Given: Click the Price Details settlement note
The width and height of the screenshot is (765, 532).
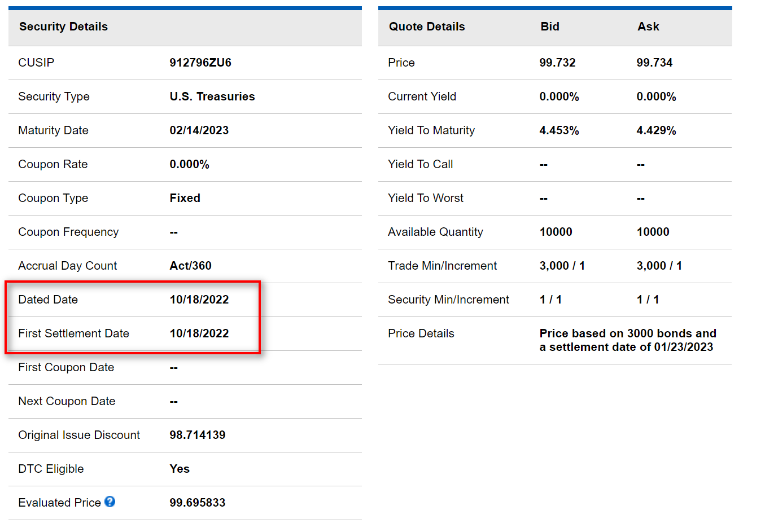Looking at the screenshot, I should click(628, 340).
